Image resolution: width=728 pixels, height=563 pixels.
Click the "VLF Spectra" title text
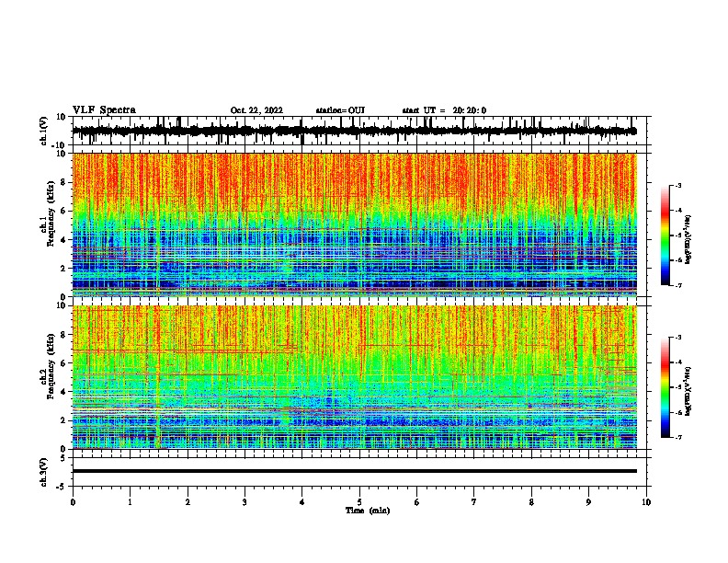tap(104, 110)
